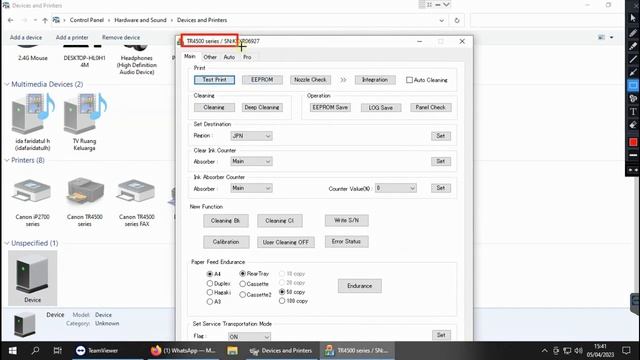The width and height of the screenshot is (640, 360).
Task: Select the pointer tool in the annotation toolbar
Action: tap(633, 18)
